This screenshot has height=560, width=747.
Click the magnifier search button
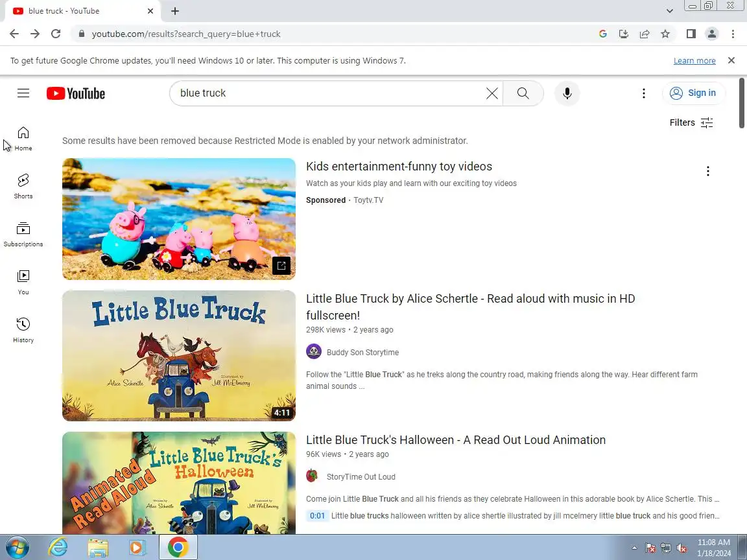pos(523,93)
